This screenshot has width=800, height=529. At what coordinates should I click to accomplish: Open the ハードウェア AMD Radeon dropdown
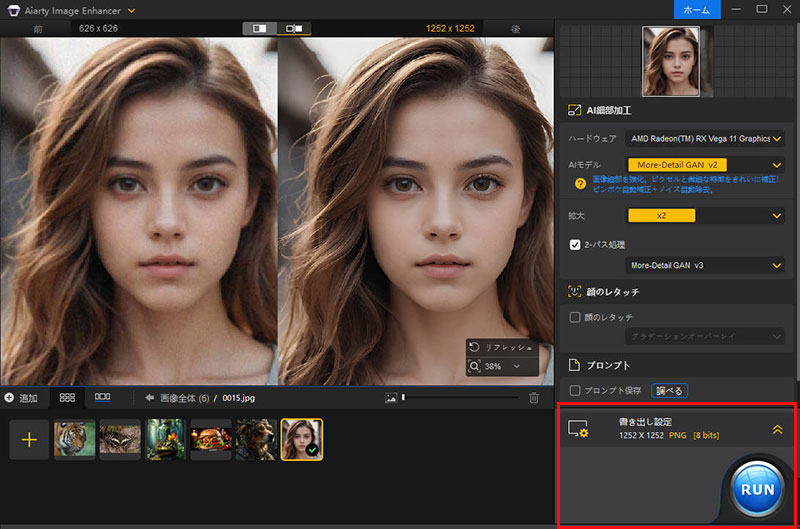click(x=705, y=139)
